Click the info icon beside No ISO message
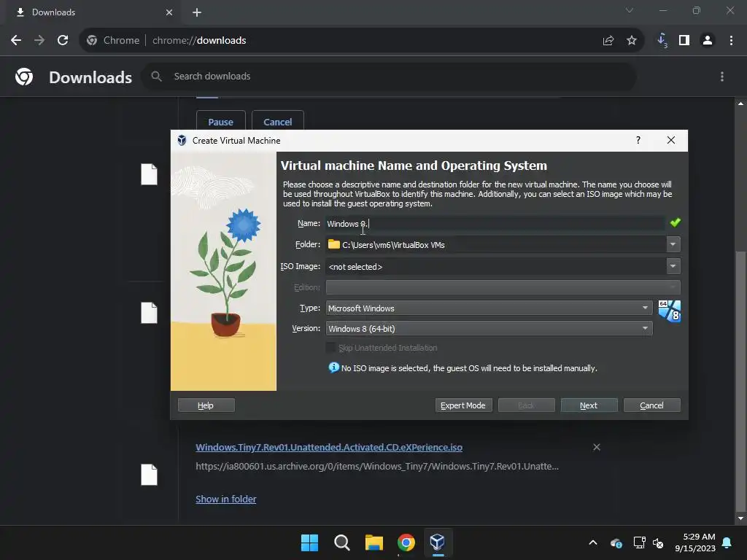Image resolution: width=747 pixels, height=560 pixels. tap(333, 367)
